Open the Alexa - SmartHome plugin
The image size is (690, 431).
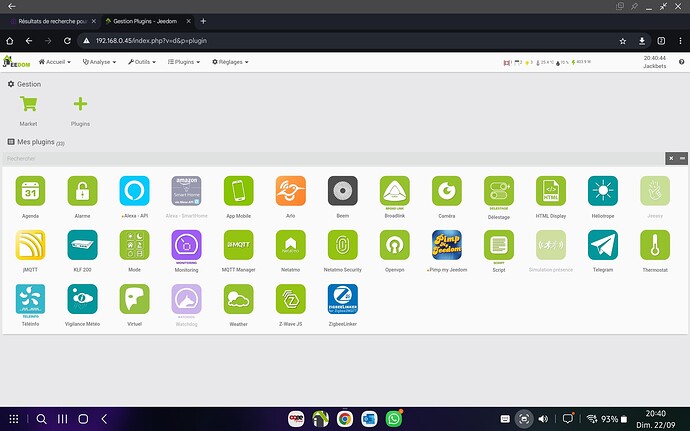187,191
